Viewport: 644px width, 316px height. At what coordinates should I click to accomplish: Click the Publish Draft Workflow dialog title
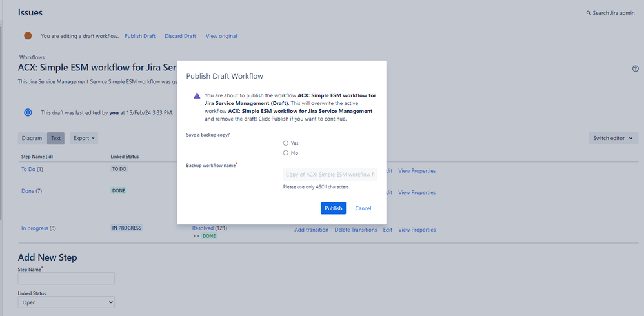coord(225,76)
